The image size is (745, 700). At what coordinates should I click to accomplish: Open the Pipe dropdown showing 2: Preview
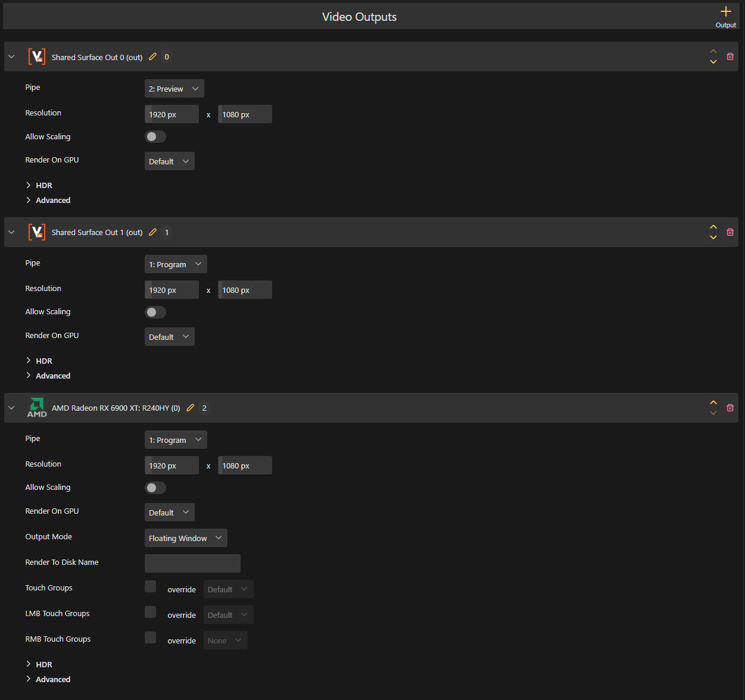point(174,89)
